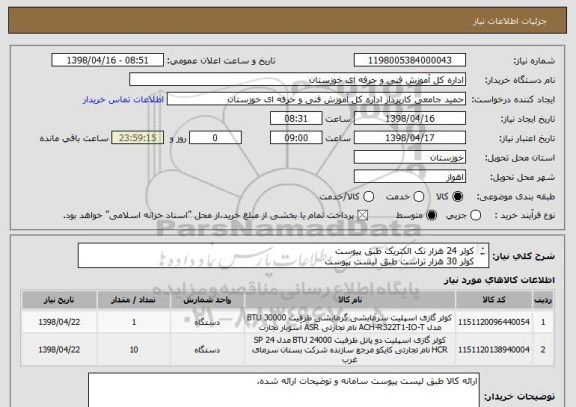
Task: Click the delivery province خوزستان field
Action: click(410, 157)
